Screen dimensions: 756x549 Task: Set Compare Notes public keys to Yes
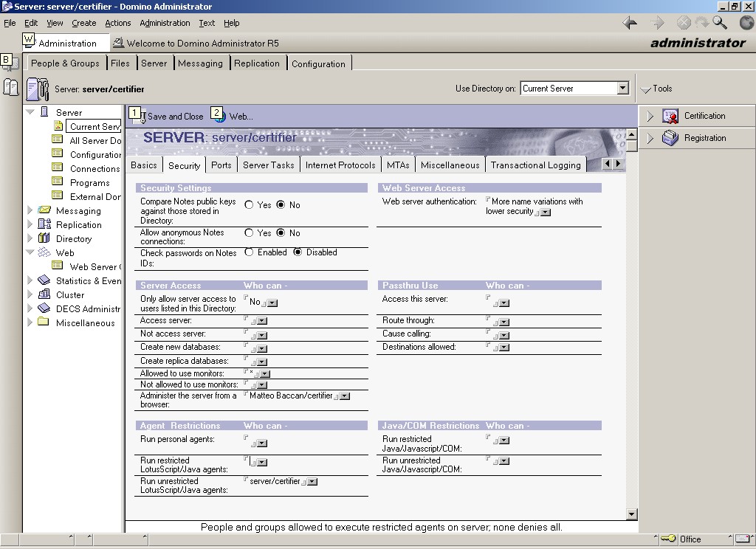click(249, 205)
